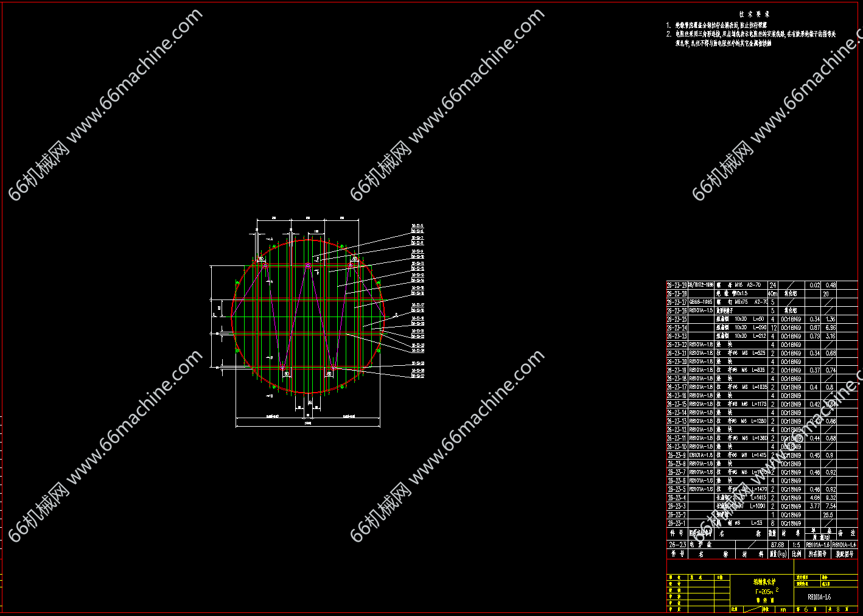Select the 6.96 total weight cell
Screen dimensions: 863x616
click(830, 327)
